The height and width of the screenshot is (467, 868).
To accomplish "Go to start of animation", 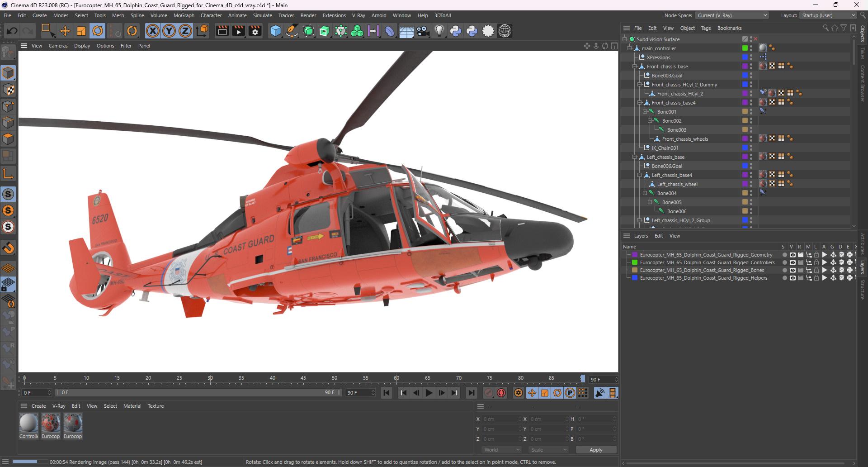I will click(387, 393).
